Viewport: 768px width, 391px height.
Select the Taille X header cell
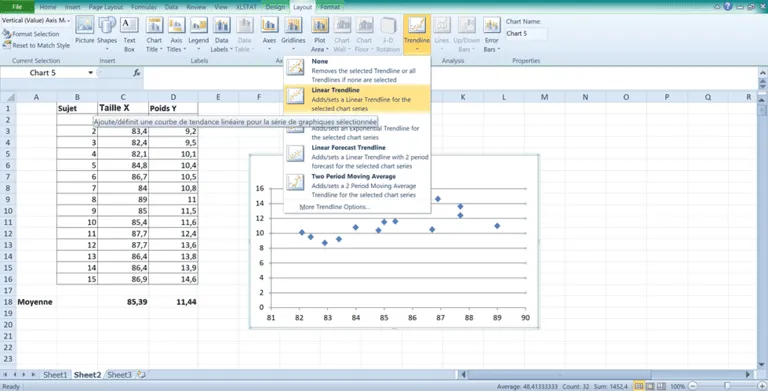(x=123, y=108)
